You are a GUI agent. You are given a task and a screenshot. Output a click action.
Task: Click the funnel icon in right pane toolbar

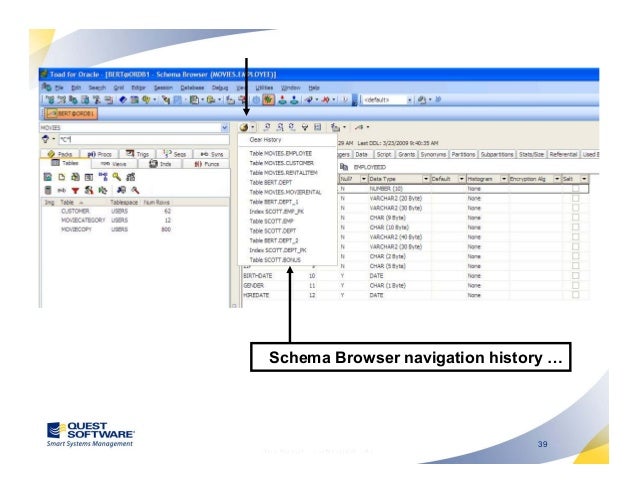(x=305, y=127)
